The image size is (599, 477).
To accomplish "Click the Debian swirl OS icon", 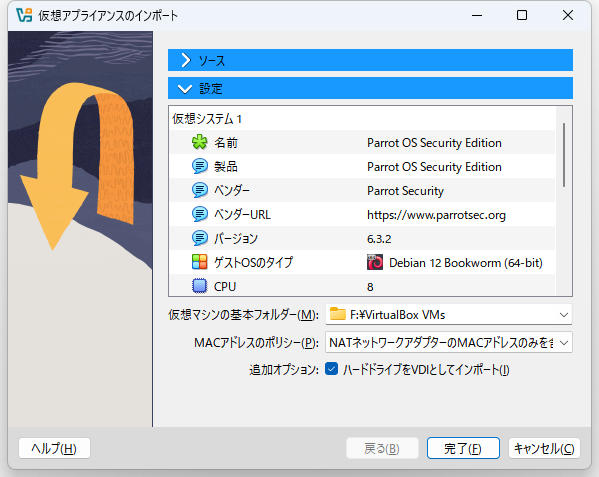I will [x=375, y=262].
